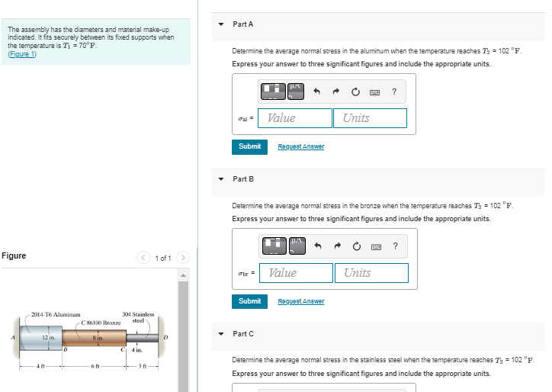Submit the Part B answer
The height and width of the screenshot is (392, 552).
(249, 301)
